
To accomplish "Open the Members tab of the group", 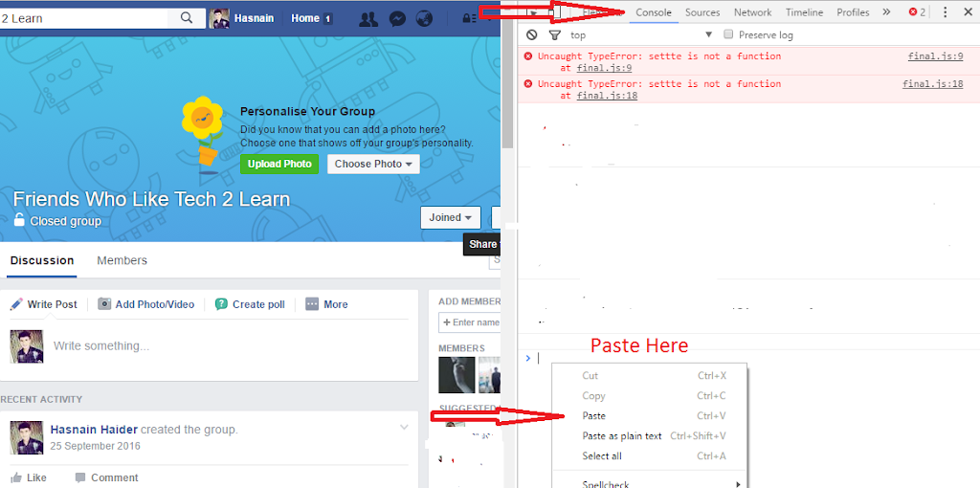I will [122, 260].
